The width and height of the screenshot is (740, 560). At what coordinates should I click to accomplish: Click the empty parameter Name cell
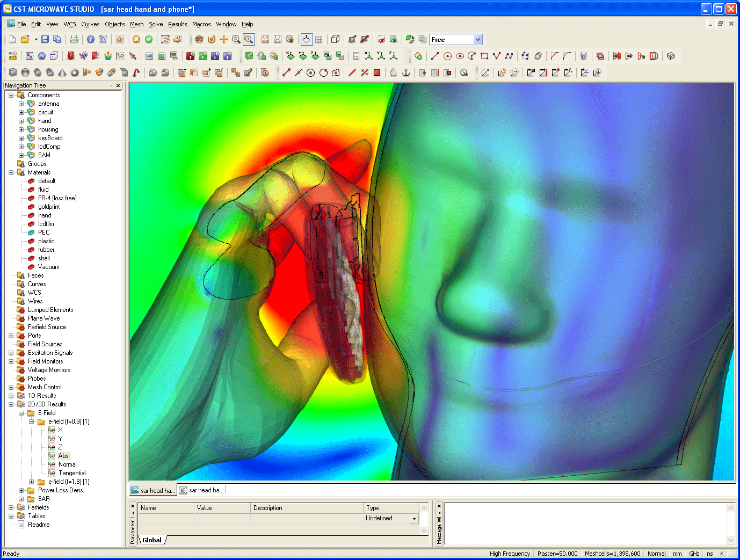166,519
